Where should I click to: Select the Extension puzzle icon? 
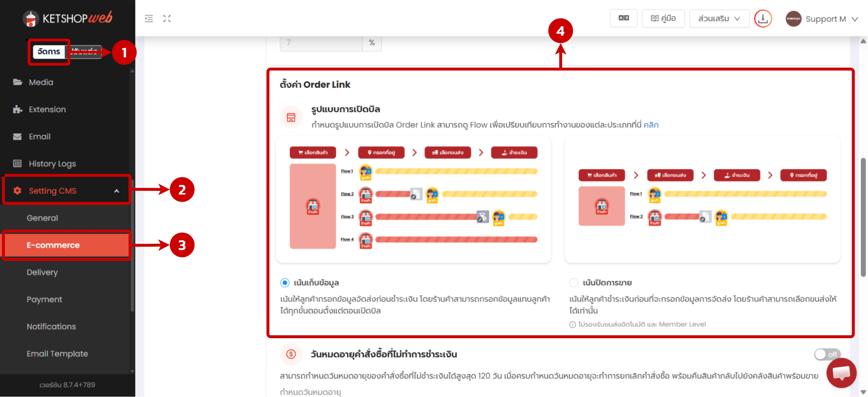coord(18,109)
